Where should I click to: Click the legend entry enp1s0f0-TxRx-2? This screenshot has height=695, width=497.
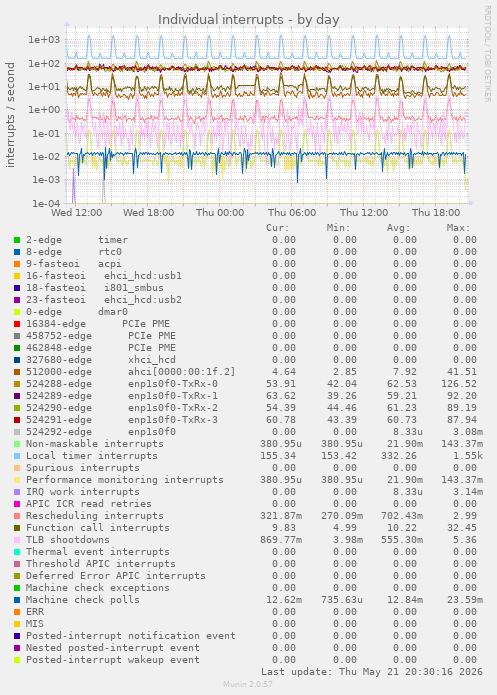(x=173, y=408)
